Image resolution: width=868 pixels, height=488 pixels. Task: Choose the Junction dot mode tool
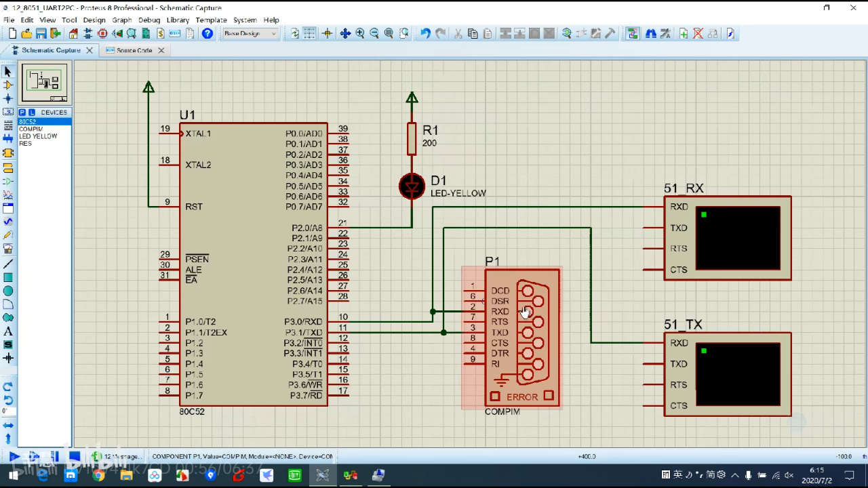pyautogui.click(x=8, y=98)
